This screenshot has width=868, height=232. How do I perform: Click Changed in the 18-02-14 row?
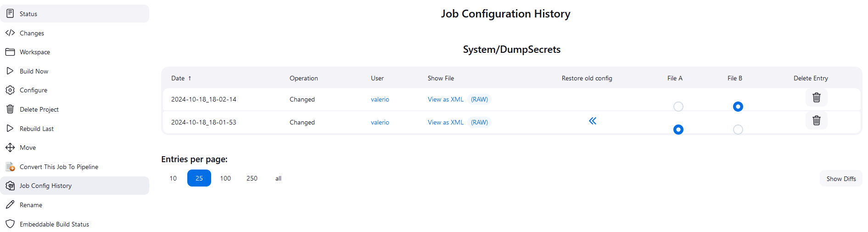pyautogui.click(x=302, y=99)
